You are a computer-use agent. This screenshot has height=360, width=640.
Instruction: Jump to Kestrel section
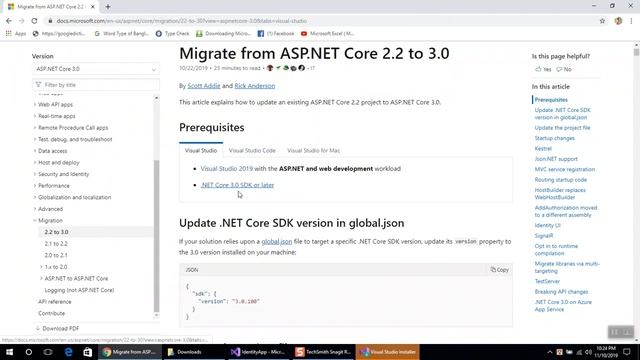point(543,149)
